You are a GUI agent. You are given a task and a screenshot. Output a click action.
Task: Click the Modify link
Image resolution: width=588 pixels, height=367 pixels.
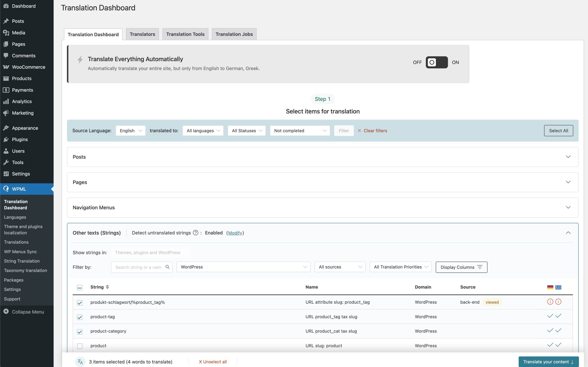click(235, 233)
